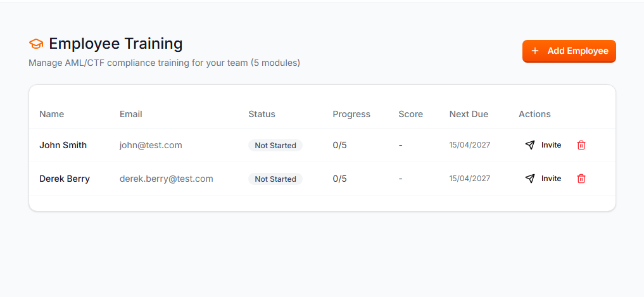The image size is (644, 297).
Task: Delete John Smith using the trash icon
Action: coord(581,145)
